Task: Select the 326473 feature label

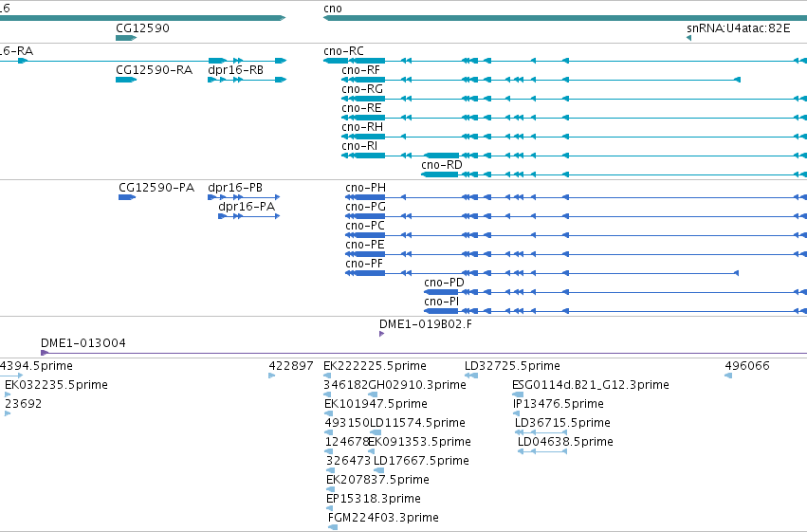Action: pyautogui.click(x=348, y=461)
